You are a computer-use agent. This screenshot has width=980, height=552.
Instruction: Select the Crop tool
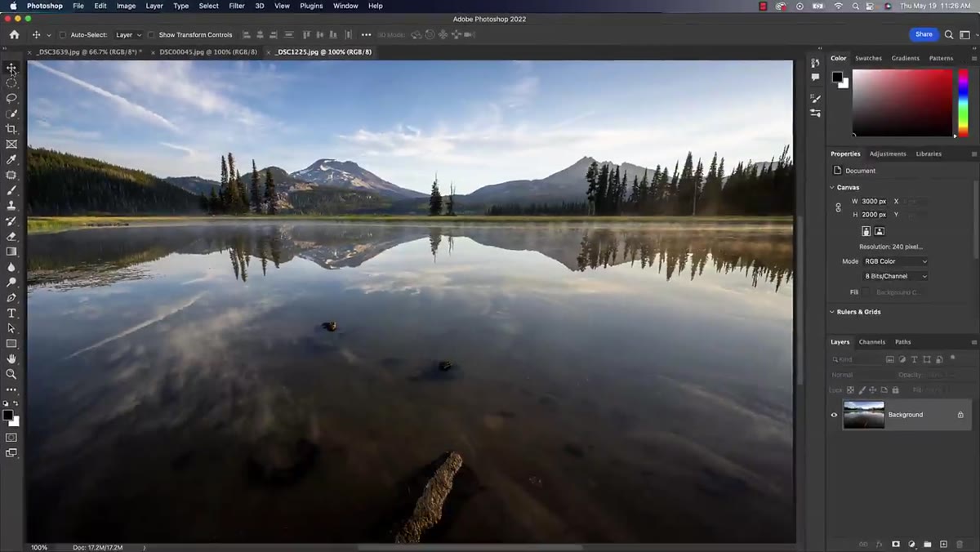(x=11, y=129)
